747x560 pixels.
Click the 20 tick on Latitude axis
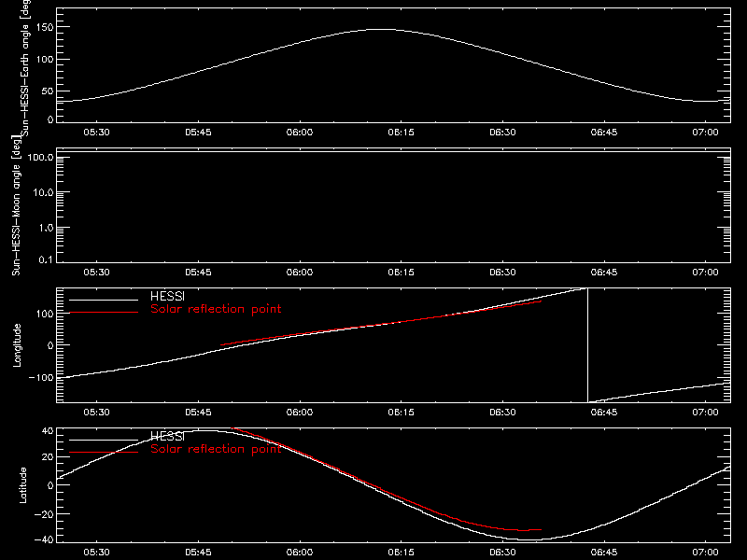[48, 457]
